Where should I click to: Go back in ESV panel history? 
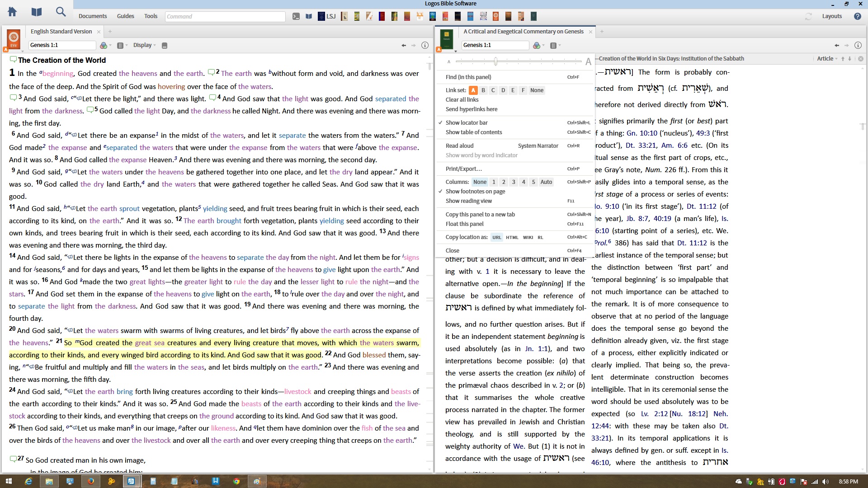tap(403, 45)
